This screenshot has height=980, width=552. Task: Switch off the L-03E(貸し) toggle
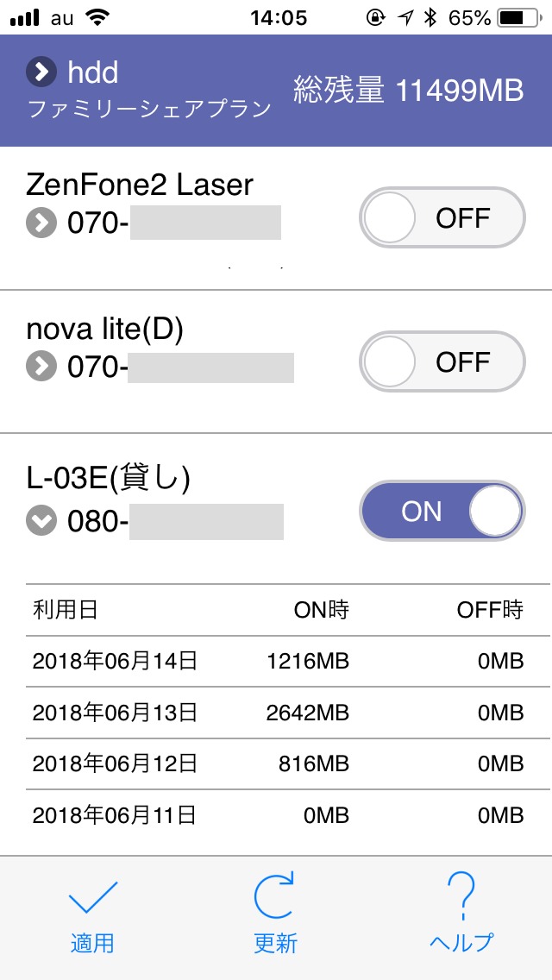pos(442,512)
